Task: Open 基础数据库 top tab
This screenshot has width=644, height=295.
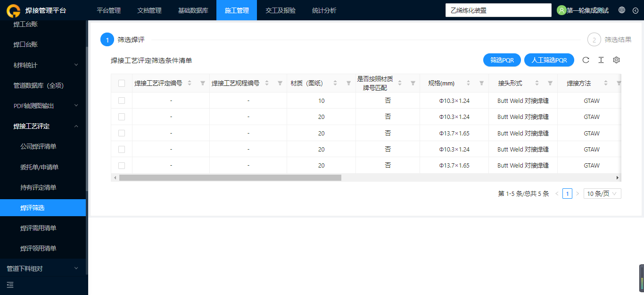Action: 193,10
